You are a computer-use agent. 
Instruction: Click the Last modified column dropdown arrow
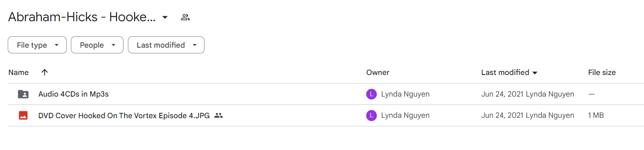coord(535,73)
